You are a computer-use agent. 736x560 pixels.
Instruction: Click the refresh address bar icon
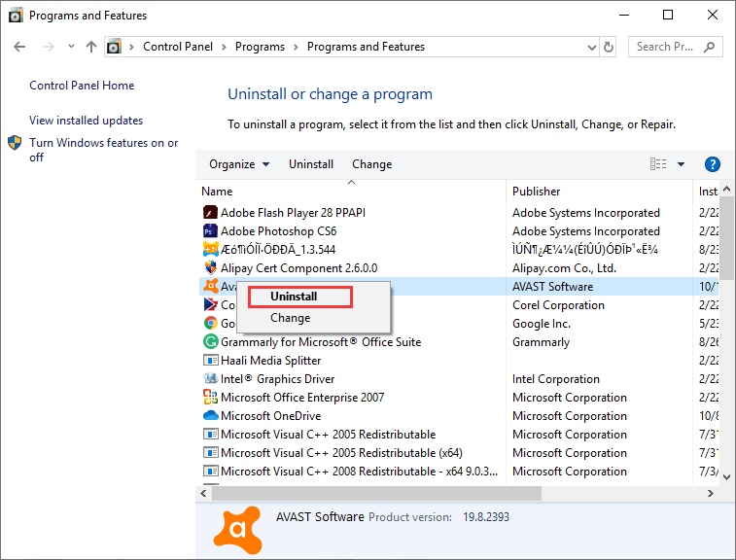pos(609,47)
